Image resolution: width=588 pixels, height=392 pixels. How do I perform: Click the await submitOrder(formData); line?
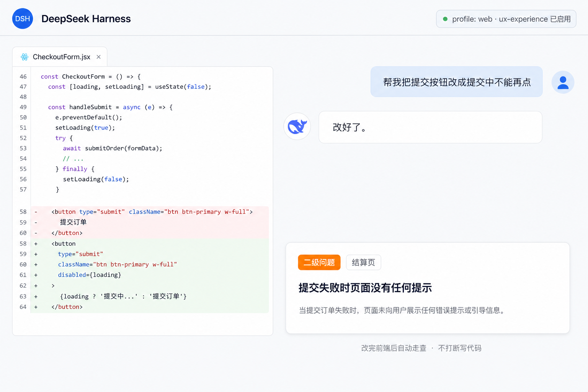click(x=113, y=149)
